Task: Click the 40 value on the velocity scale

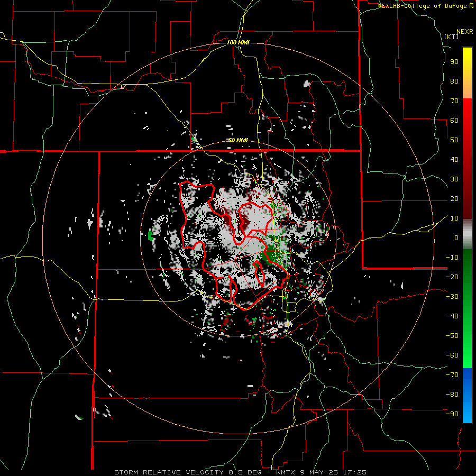Action: point(454,160)
